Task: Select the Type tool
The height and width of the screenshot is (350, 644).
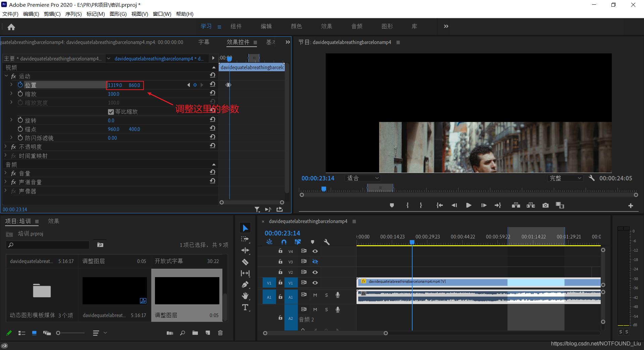Action: click(x=245, y=307)
